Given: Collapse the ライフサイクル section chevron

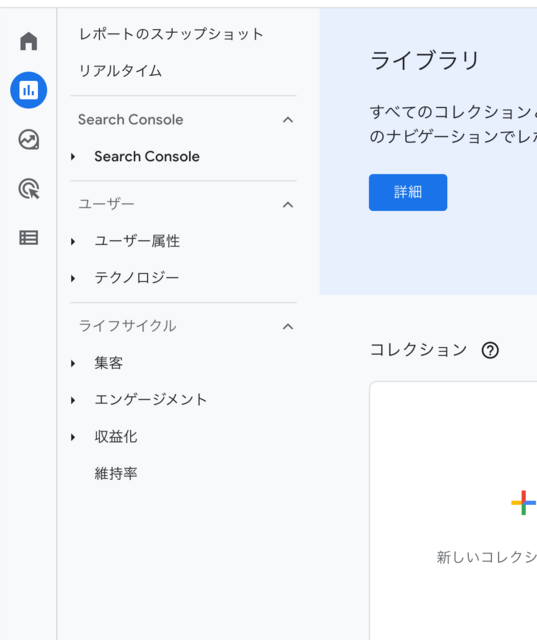Looking at the screenshot, I should (x=288, y=327).
